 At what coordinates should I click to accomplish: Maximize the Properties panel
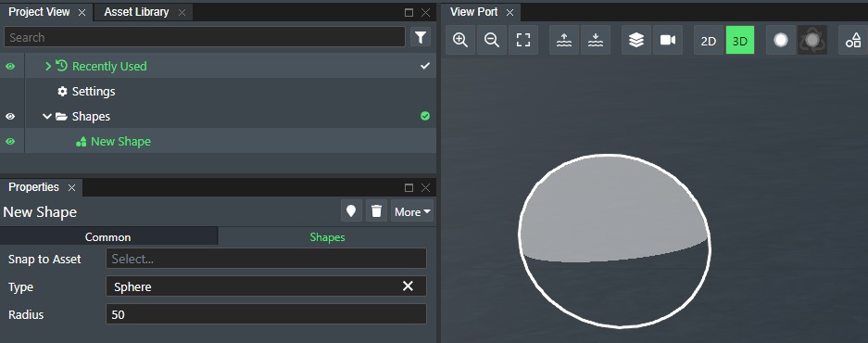pos(409,188)
